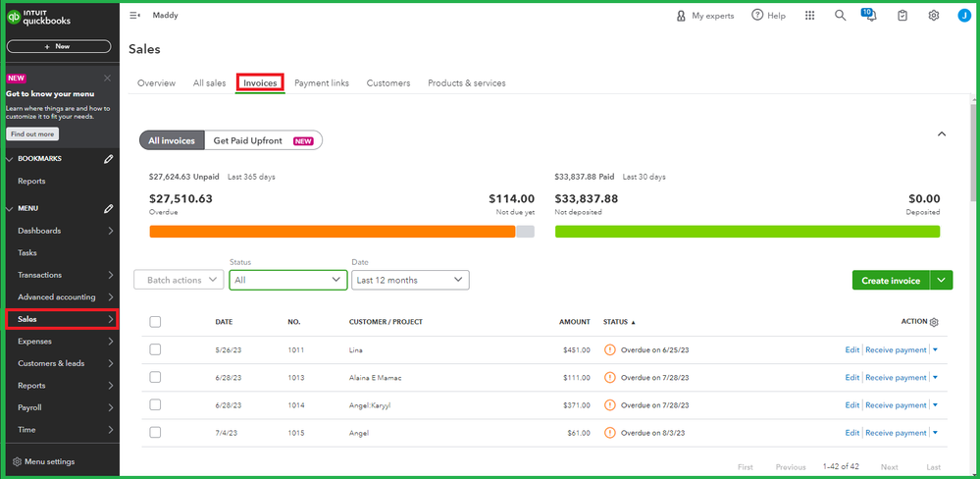980x479 pixels.
Task: Open action dropdown arrow for invoice 1014
Action: 935,405
